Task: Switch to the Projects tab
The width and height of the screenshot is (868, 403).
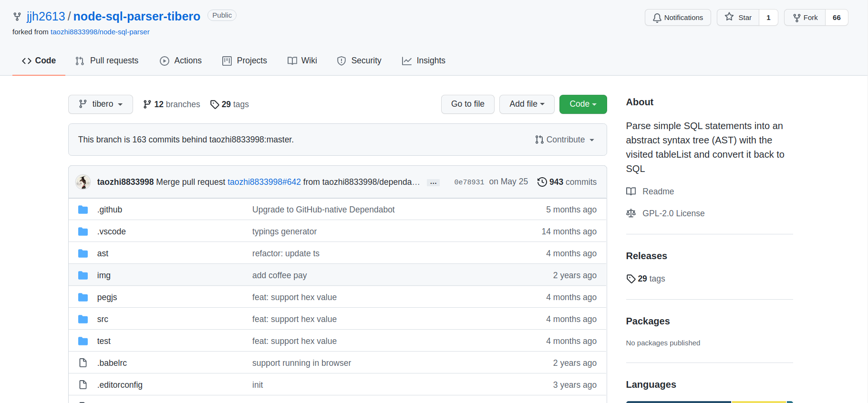Action: [x=245, y=60]
